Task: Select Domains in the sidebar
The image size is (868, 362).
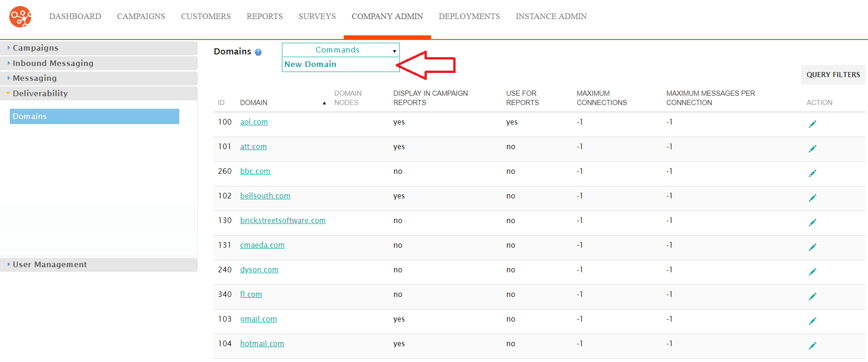Action: point(94,116)
